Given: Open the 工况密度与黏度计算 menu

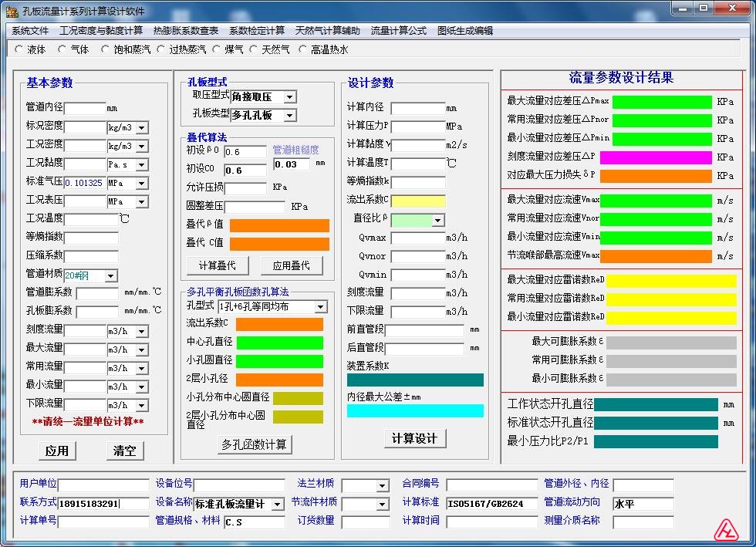Looking at the screenshot, I should pos(101,31).
